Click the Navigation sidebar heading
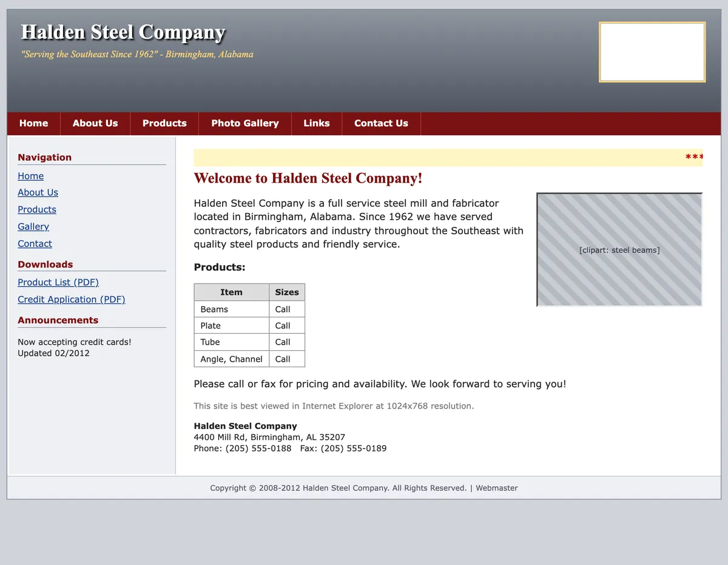Screen dimensions: 728x565 [x=45, y=157]
